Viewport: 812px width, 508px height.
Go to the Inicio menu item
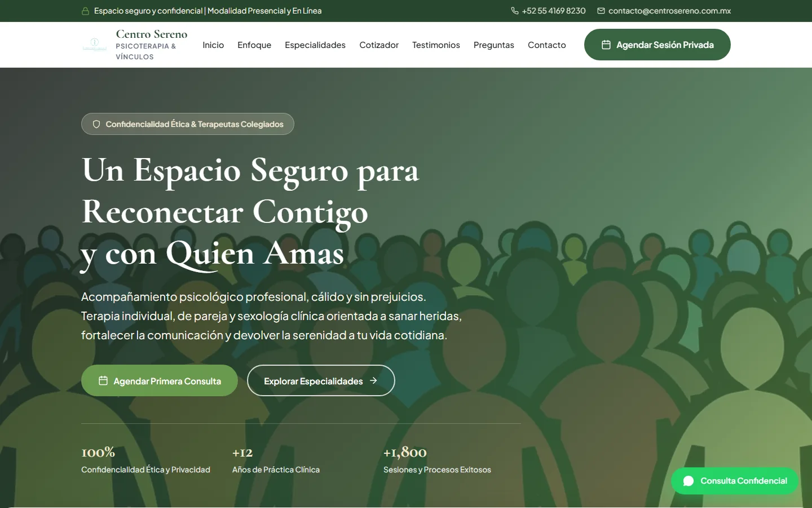[213, 45]
